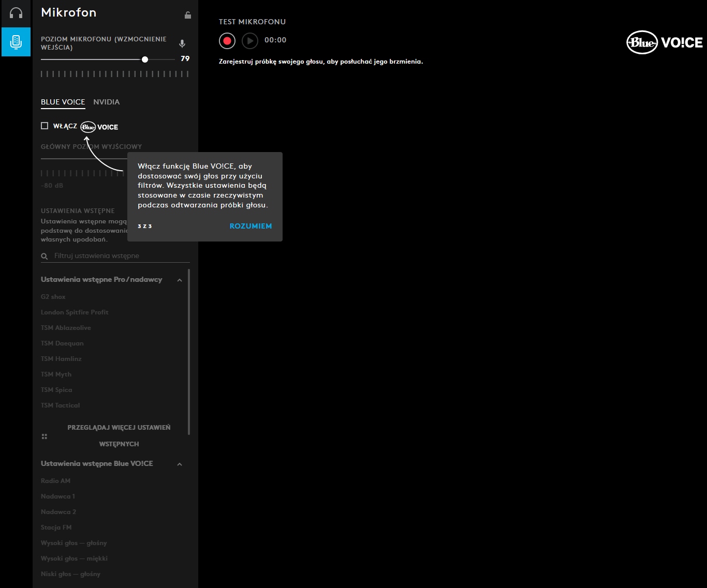Select the London Spitfire Profit preset

click(x=75, y=312)
